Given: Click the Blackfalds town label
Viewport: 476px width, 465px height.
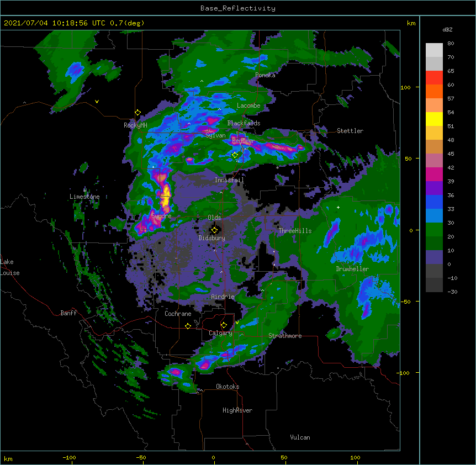Looking at the screenshot, I should pos(244,123).
